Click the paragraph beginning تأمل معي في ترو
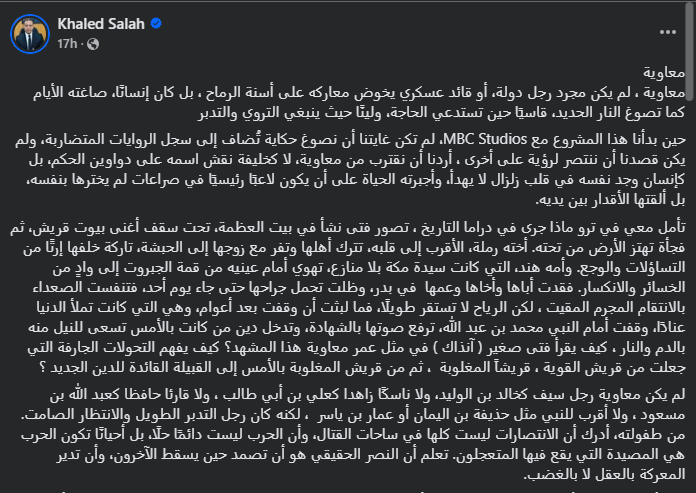 click(x=348, y=297)
